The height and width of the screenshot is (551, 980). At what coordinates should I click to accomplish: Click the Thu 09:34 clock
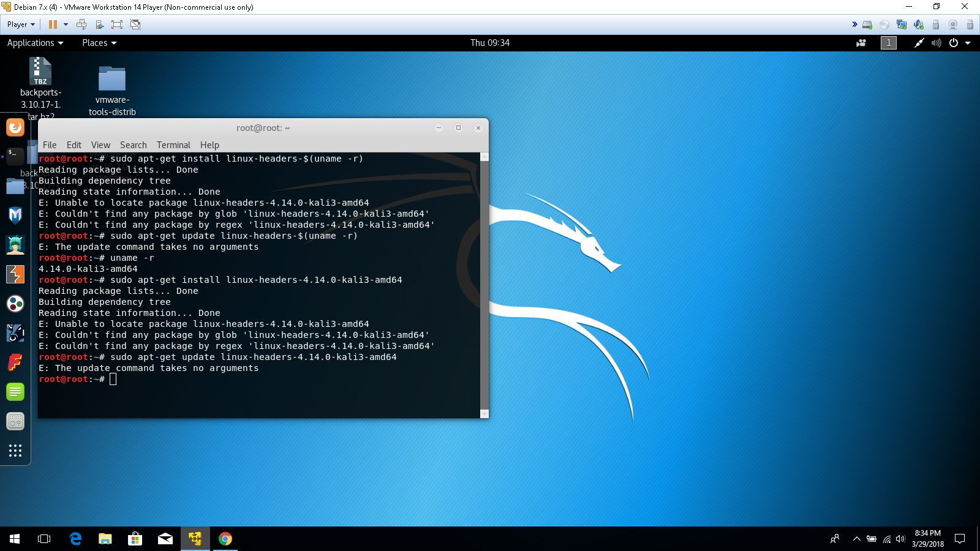[490, 43]
